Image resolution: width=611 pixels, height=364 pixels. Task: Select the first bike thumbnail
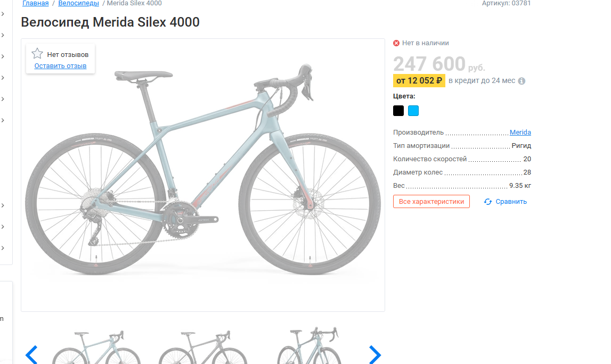click(96, 349)
